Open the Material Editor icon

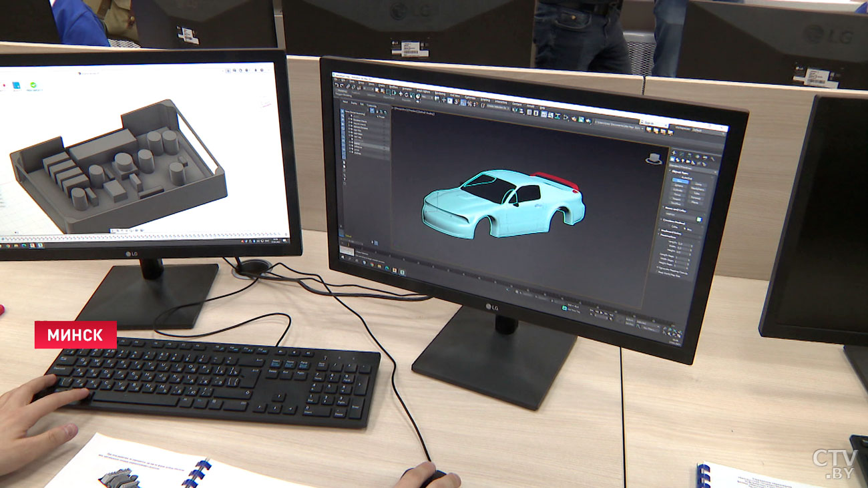[x=566, y=117]
